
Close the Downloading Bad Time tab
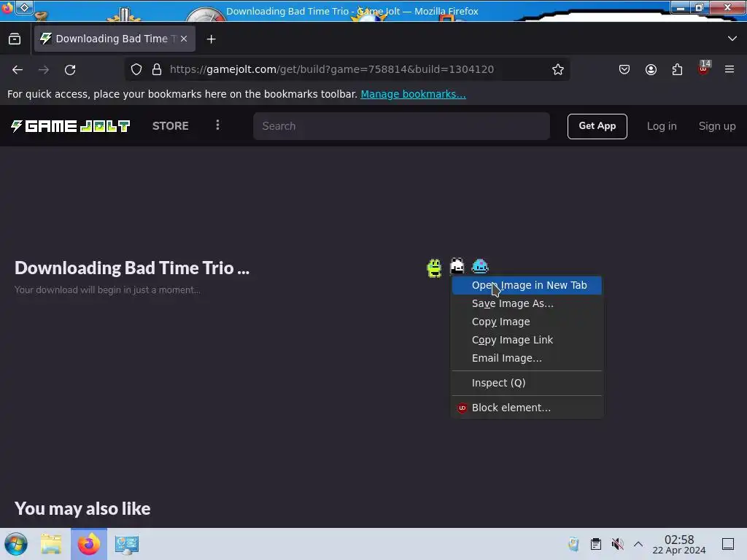[x=184, y=39]
